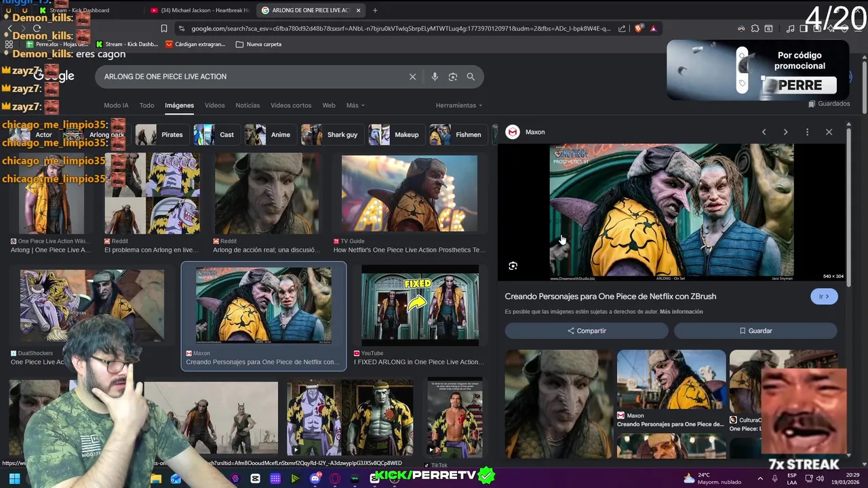
Task: Select the Imágenes tab
Action: click(179, 105)
